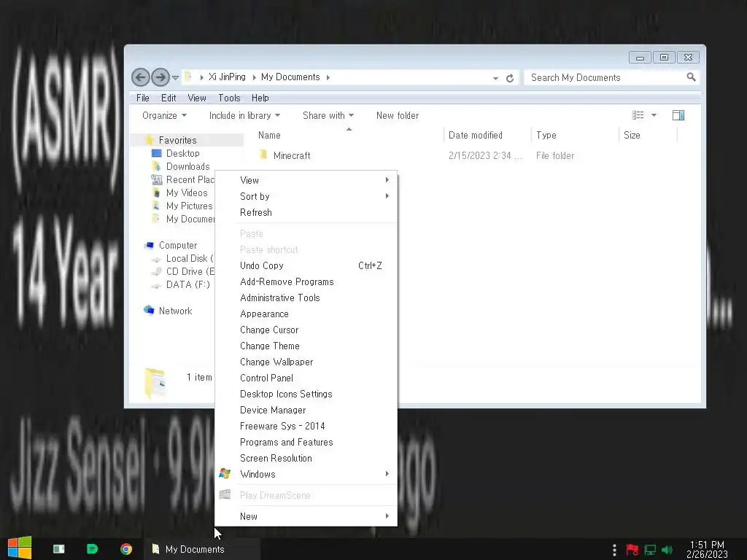
Task: Open Downloads in navigation pane
Action: coord(187,167)
